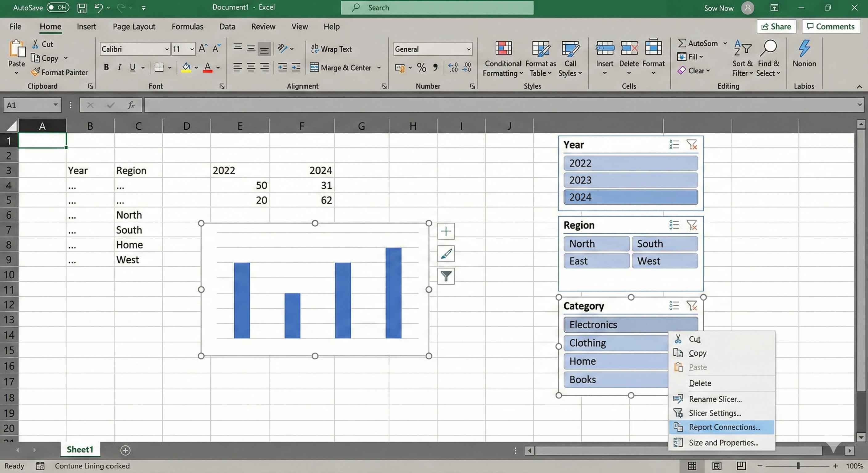This screenshot has width=868, height=473.
Task: Select the Format Painter tool
Action: [x=59, y=72]
